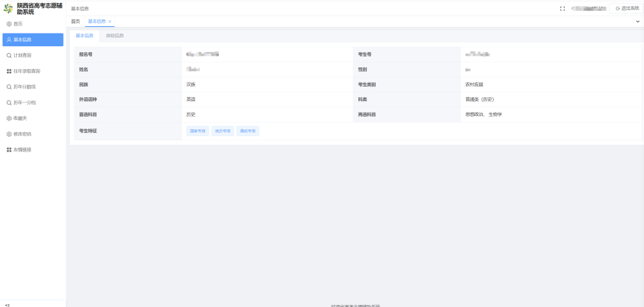Click the 友情链接 grid icon
Image resolution: width=644 pixels, height=307 pixels.
point(9,149)
